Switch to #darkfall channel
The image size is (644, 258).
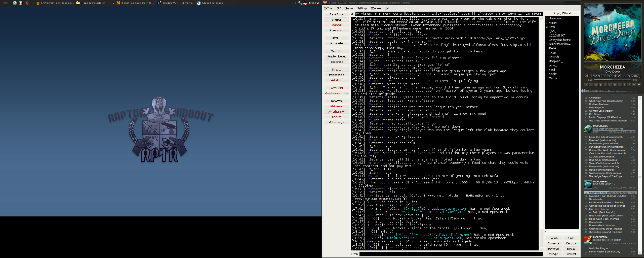336,80
